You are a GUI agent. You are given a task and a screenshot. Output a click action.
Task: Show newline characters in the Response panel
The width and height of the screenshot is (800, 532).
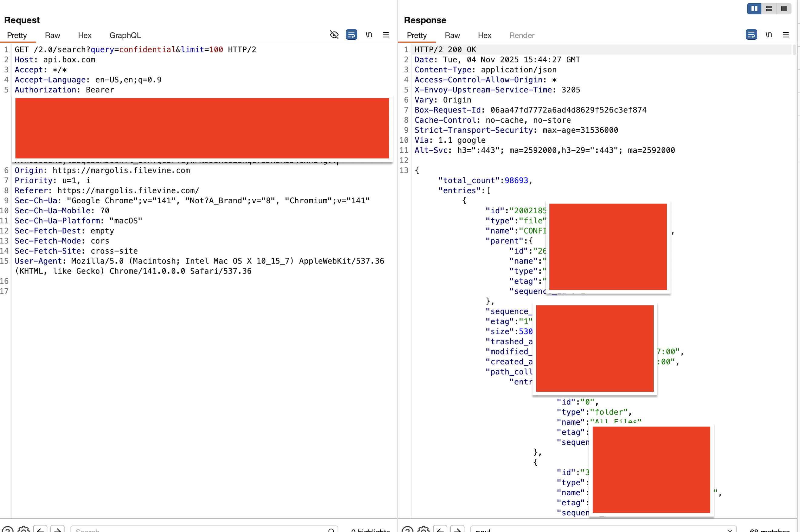coord(768,35)
